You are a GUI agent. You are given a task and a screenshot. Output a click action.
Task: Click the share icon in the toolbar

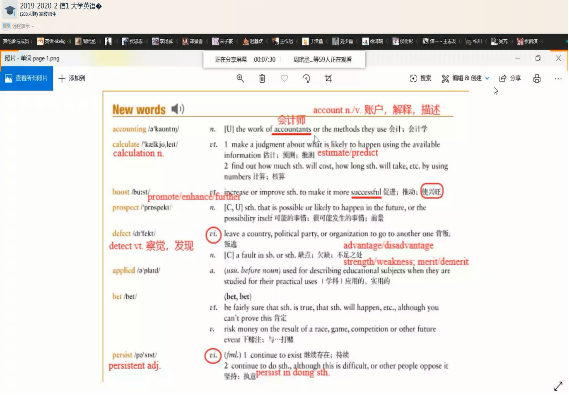[510, 78]
